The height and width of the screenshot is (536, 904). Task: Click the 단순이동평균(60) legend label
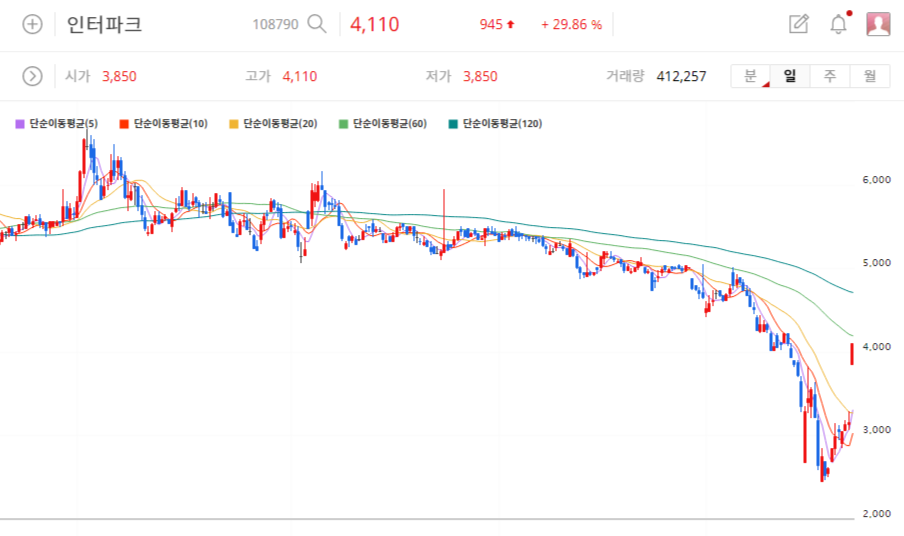pos(390,123)
